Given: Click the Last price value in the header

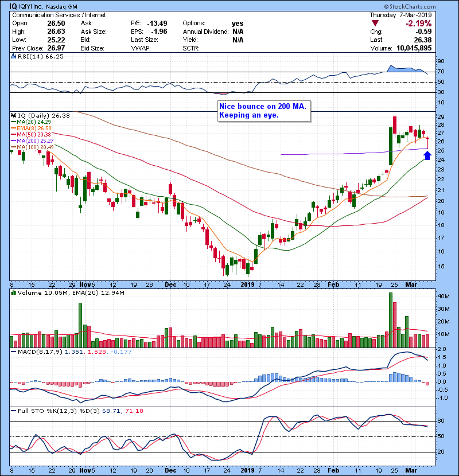Looking at the screenshot, I should (x=423, y=40).
